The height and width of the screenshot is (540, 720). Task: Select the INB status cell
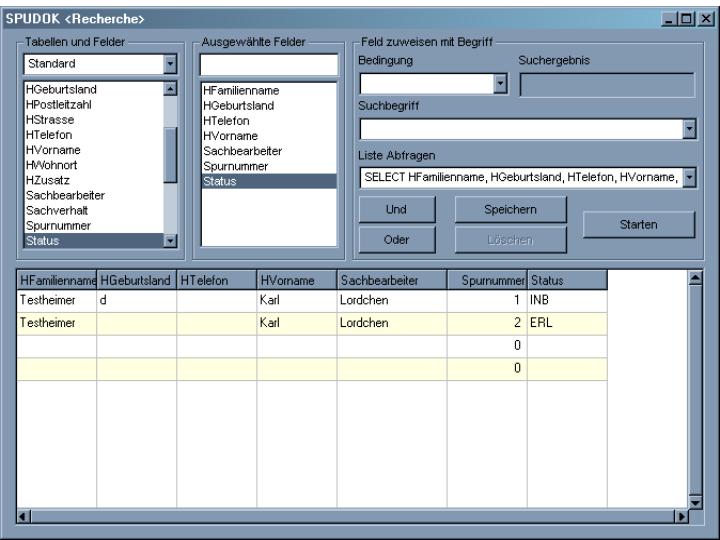[x=567, y=300]
